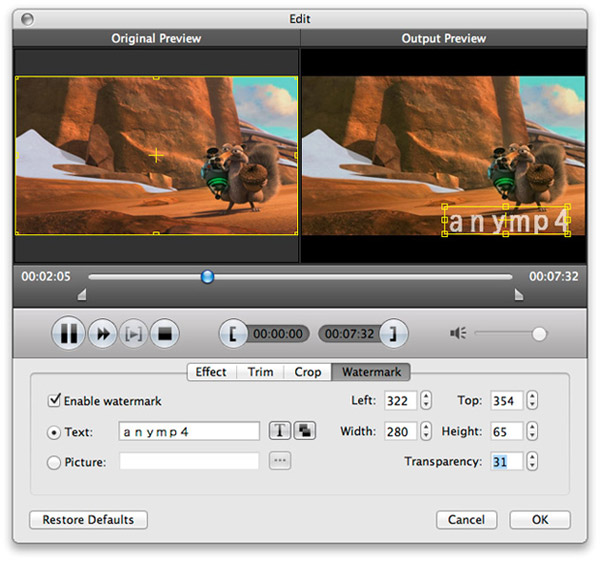Open the text font settings icon
This screenshot has width=600, height=561.
click(279, 431)
